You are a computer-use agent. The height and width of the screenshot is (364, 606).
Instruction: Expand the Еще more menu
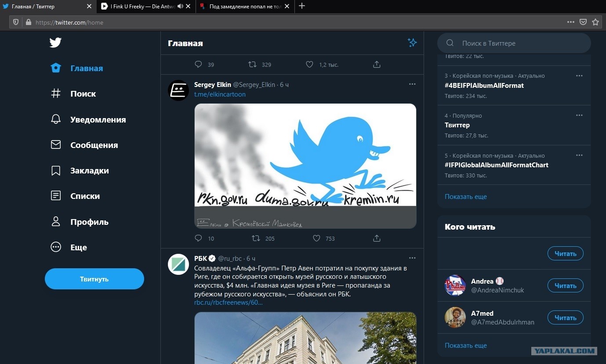69,247
